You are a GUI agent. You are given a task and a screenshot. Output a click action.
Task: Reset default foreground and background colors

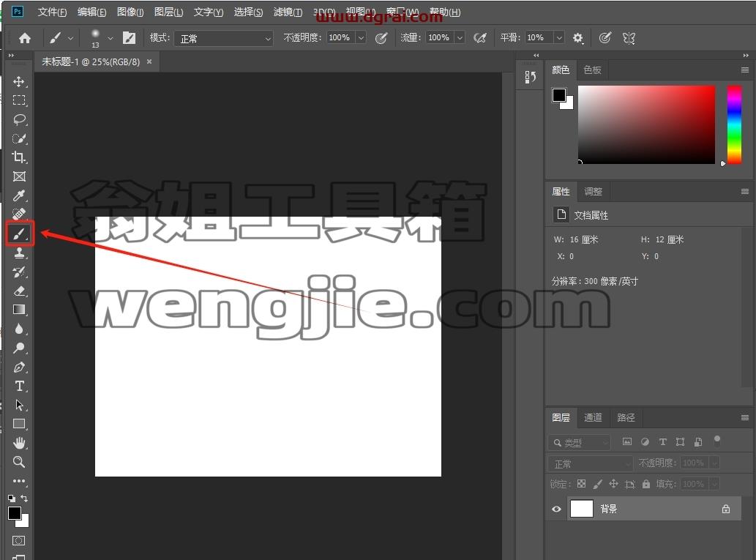tap(12, 499)
